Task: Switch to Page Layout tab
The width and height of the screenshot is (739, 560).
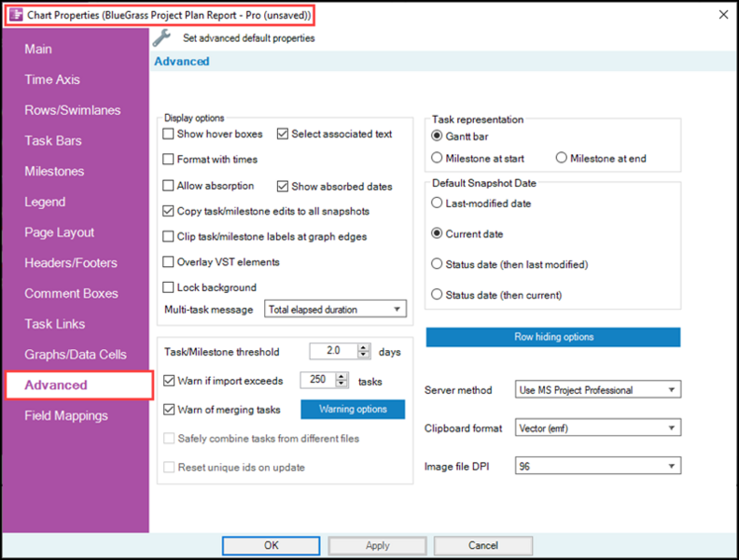Action: (x=60, y=232)
